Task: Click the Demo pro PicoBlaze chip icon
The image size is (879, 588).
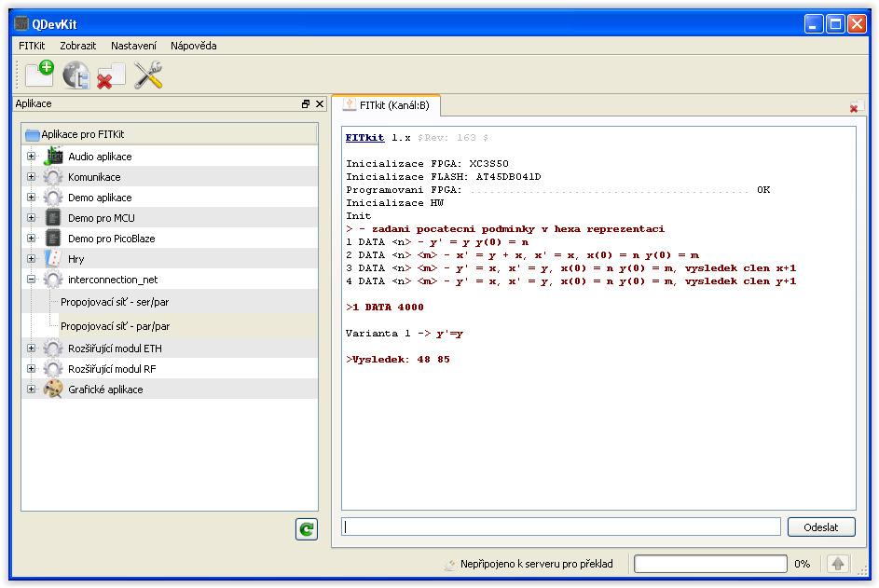Action: point(53,239)
